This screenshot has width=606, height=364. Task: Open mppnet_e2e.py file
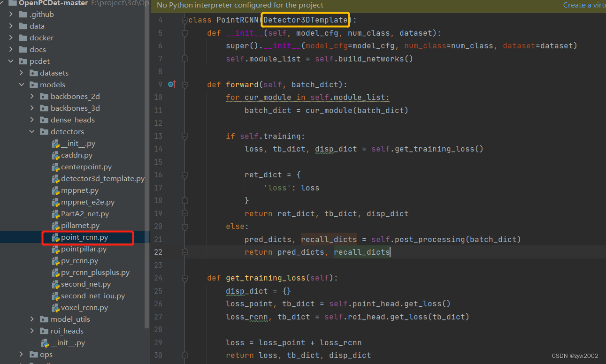tap(88, 202)
